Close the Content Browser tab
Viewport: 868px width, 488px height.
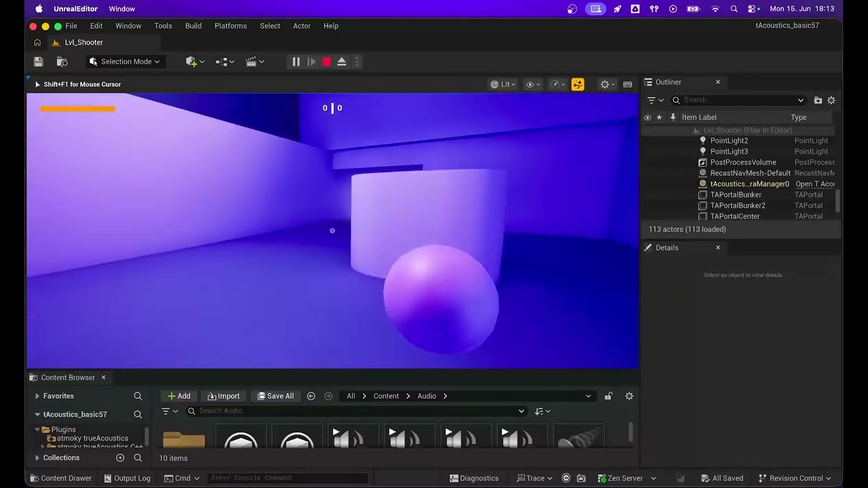pos(103,378)
